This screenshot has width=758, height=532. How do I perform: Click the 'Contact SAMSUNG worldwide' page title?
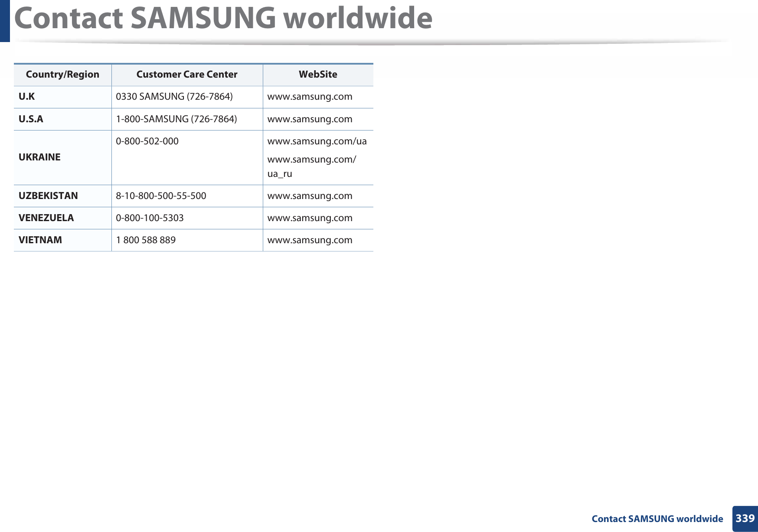pyautogui.click(x=223, y=18)
